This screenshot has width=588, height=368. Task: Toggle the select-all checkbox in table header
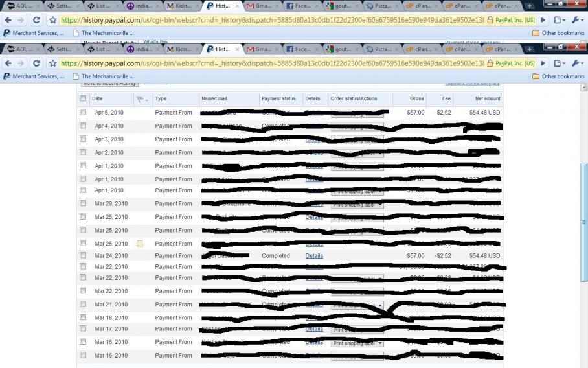83,98
